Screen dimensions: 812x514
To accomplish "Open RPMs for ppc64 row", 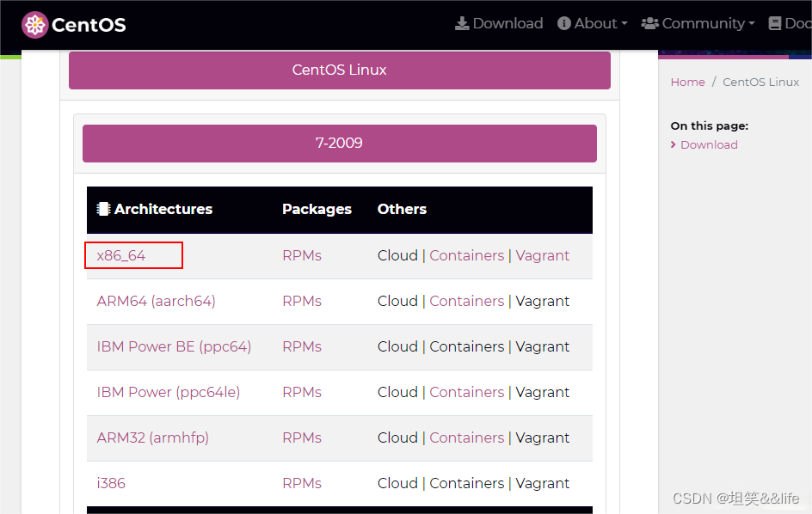I will 302,346.
